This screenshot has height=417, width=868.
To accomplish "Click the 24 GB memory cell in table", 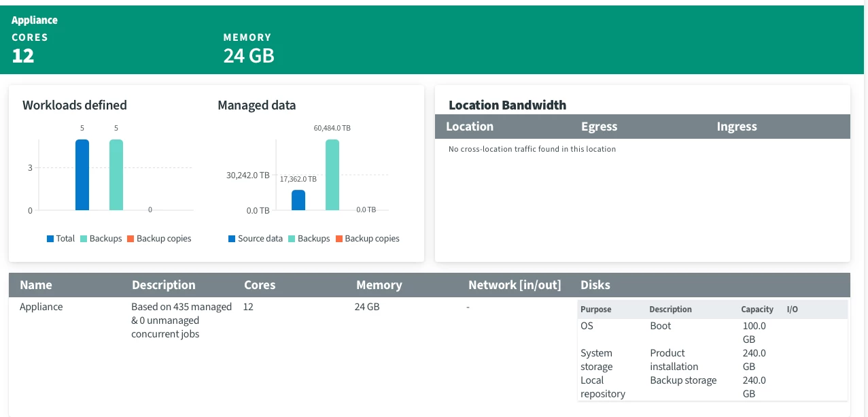I will point(367,307).
